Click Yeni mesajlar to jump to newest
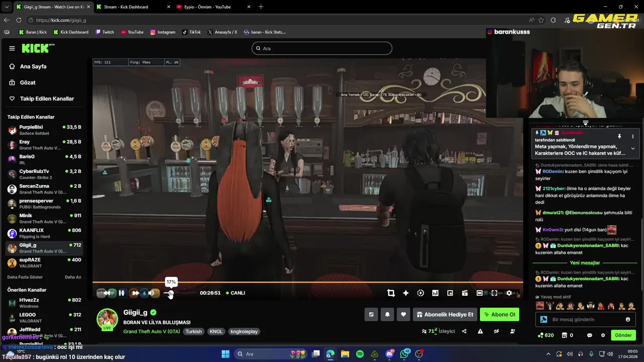Viewport: 644px width, 362px height. point(585,263)
